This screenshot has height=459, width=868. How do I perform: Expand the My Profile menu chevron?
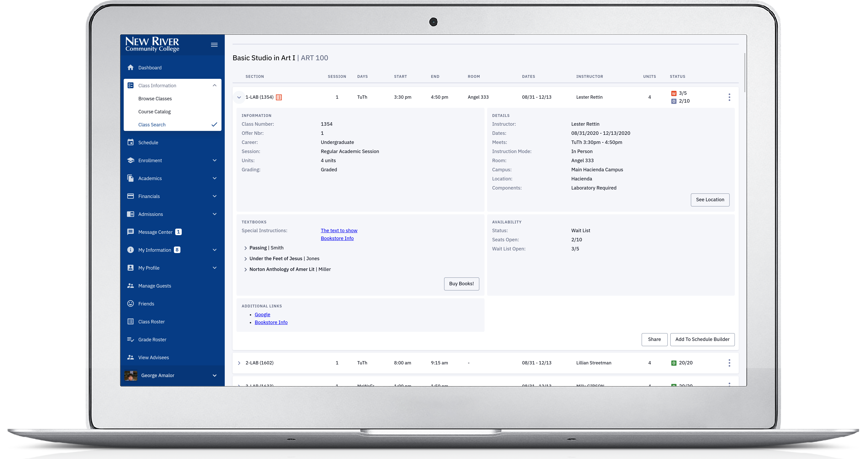pos(214,268)
